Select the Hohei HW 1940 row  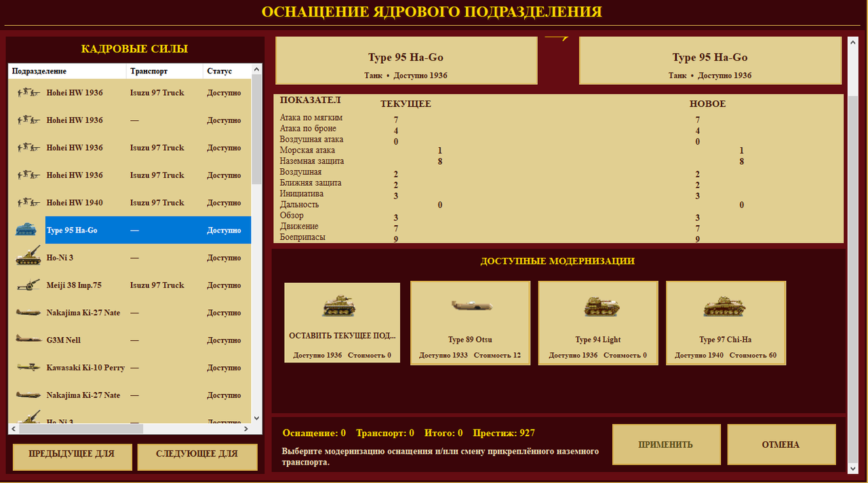pyautogui.click(x=130, y=202)
